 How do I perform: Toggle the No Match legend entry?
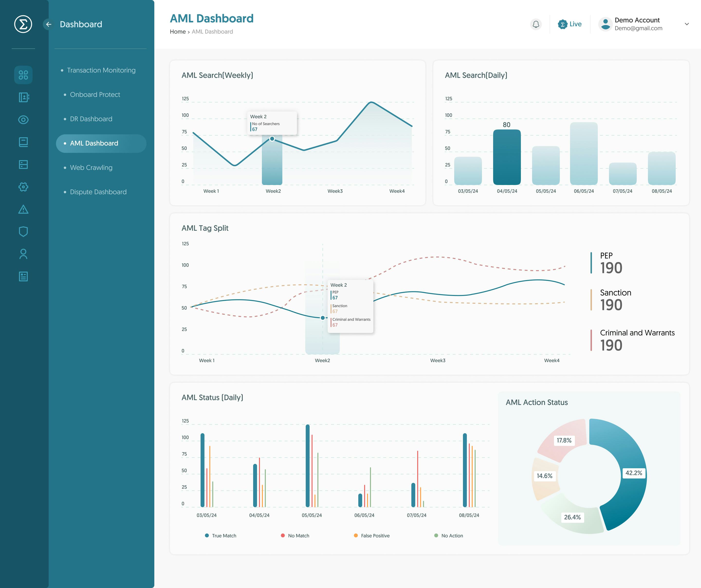tap(295, 536)
